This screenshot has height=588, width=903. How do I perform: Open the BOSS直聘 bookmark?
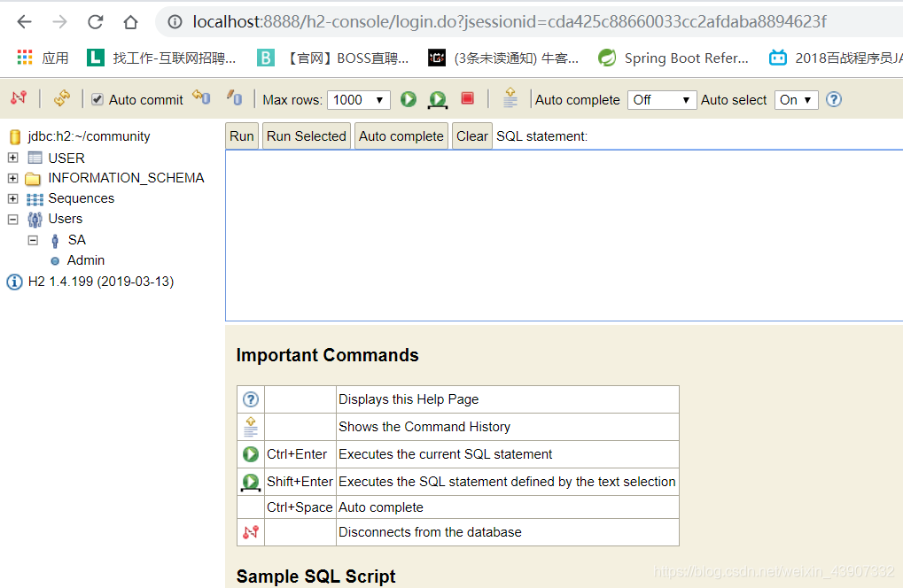(x=333, y=58)
